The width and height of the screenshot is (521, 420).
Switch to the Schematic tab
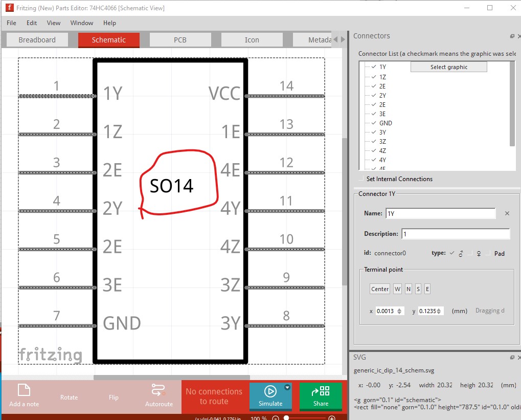click(x=109, y=40)
